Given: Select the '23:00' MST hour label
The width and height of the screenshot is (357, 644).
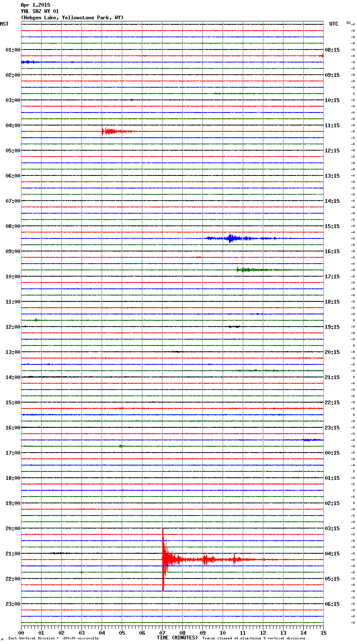Looking at the screenshot, I should [13, 604].
